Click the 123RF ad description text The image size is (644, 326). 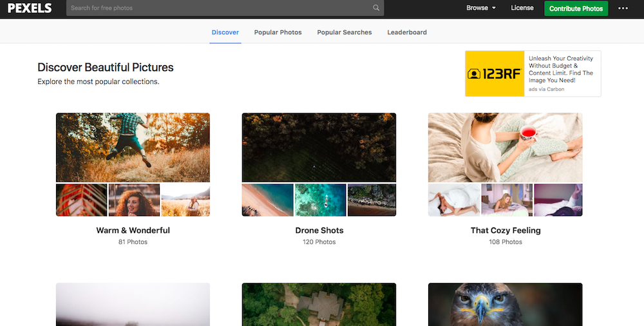(x=561, y=69)
